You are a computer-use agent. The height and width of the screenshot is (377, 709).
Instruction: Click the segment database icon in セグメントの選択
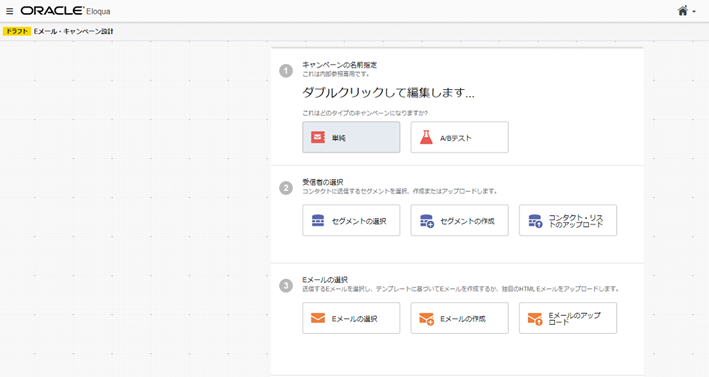[x=318, y=221]
